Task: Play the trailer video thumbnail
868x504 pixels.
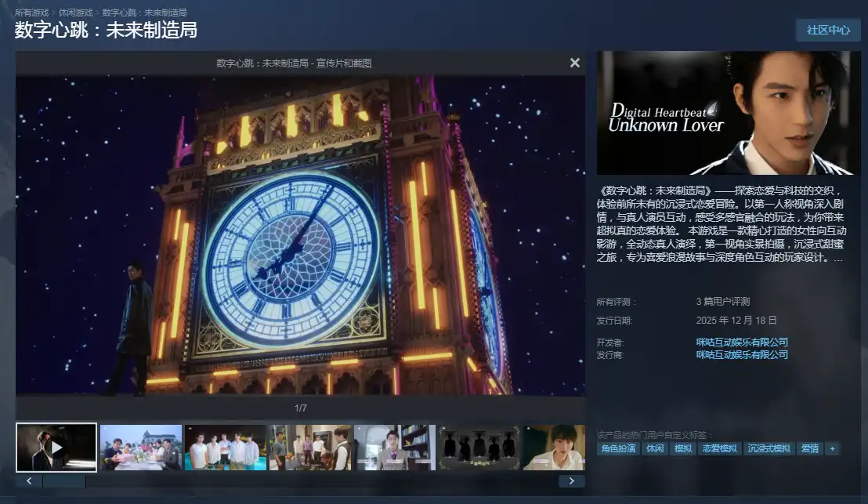Action: 56,447
